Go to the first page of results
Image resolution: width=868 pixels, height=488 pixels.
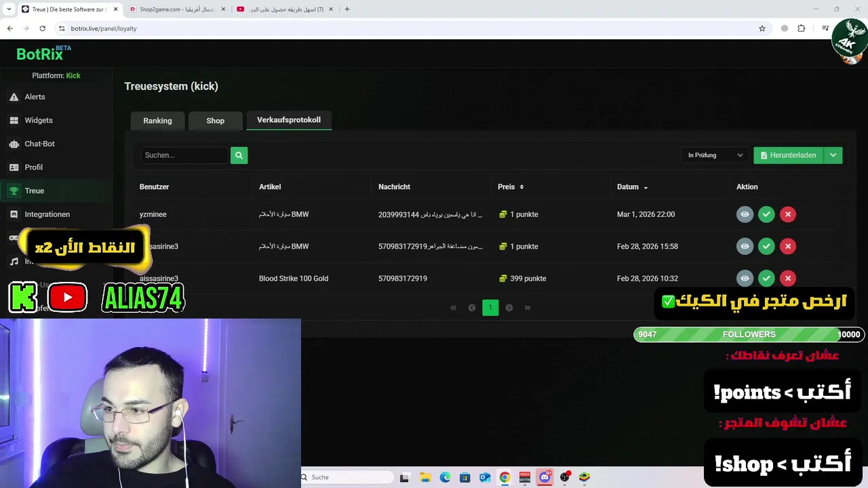pyautogui.click(x=454, y=308)
